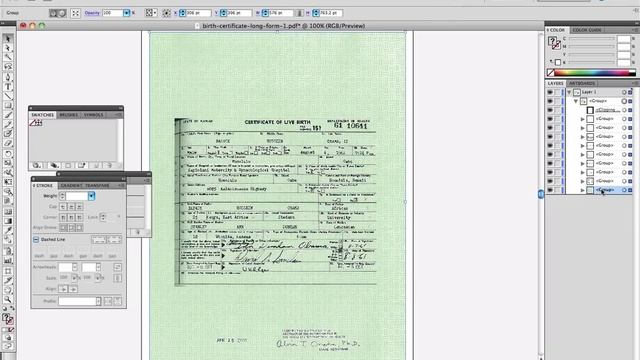Select the Rectangle tool

[8, 106]
